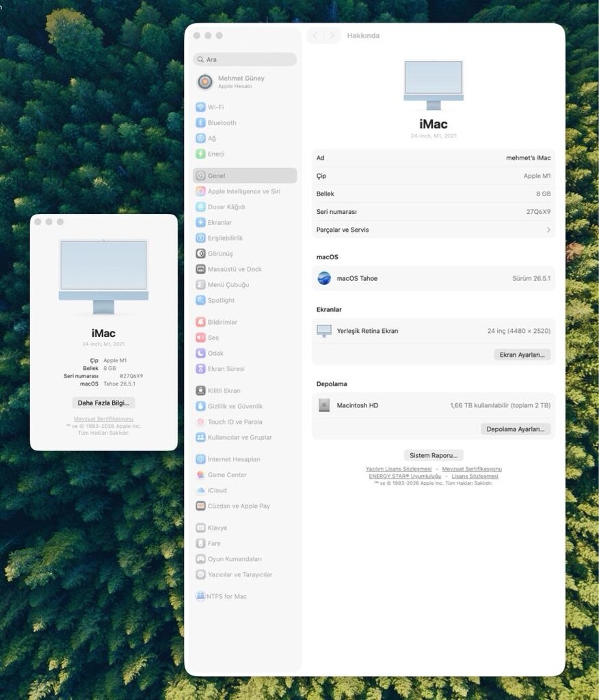Open Mevzuat Sertifikasyonu link in Hakkında pane
This screenshot has height=700, width=599.
[x=472, y=469]
